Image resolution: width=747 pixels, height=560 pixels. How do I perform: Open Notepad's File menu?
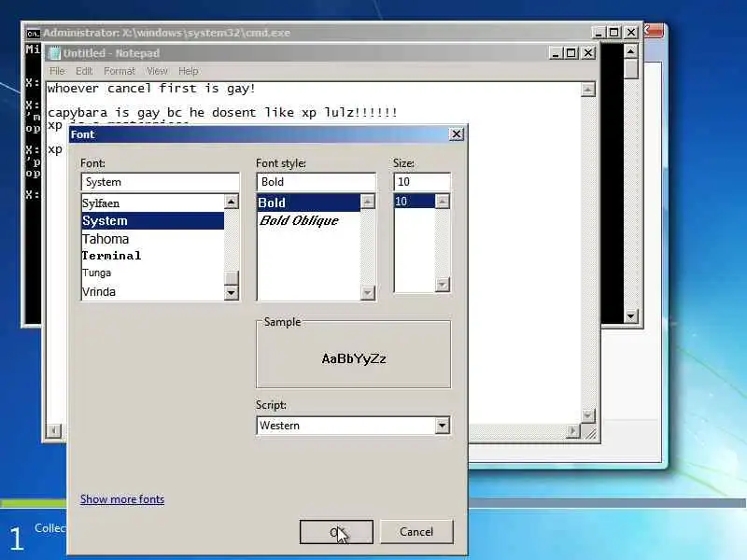57,71
